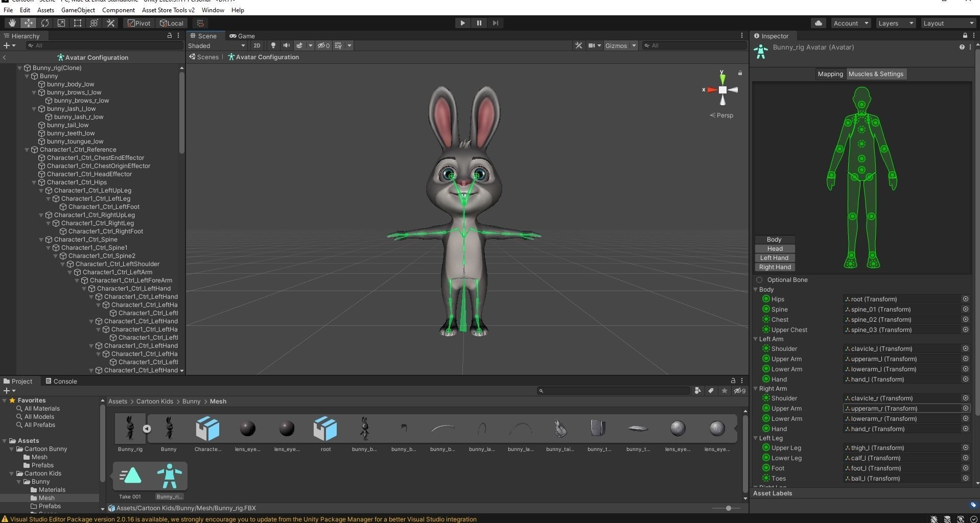Click the Project favorites star icon
Screen dimensions: 980x523
click(724, 391)
